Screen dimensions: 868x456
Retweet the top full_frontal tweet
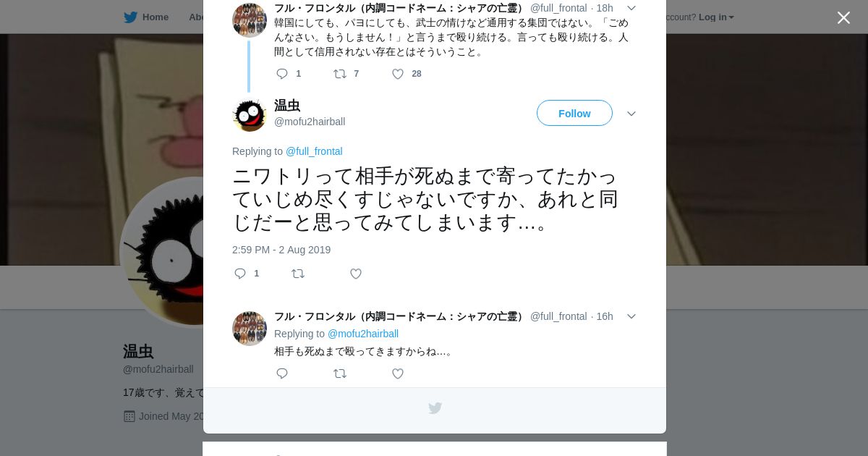339,74
